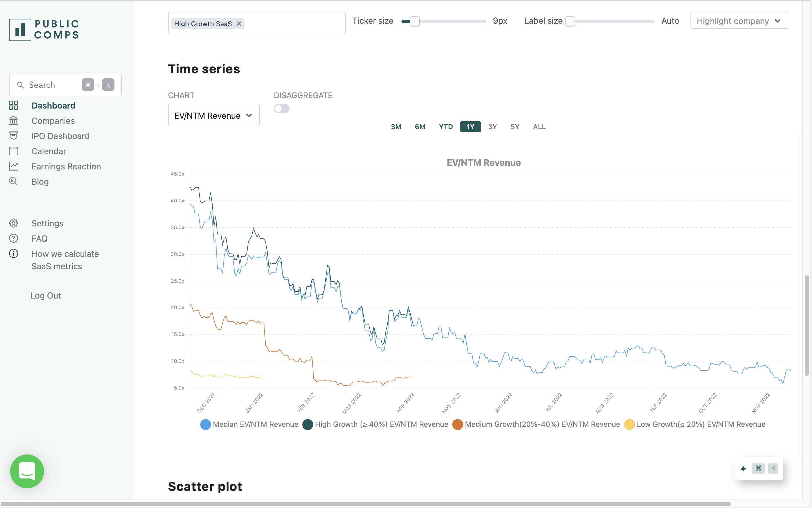Select the 5Y time range

click(515, 127)
